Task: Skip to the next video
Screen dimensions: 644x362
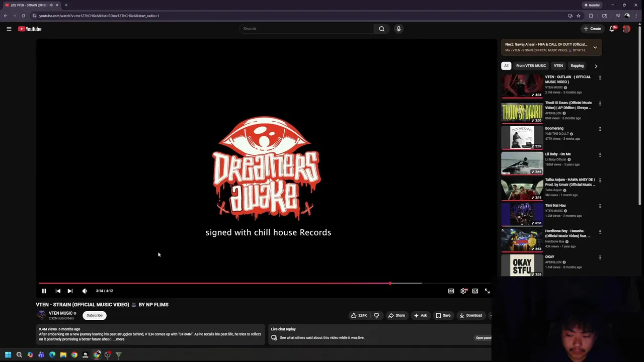Action: (x=70, y=291)
